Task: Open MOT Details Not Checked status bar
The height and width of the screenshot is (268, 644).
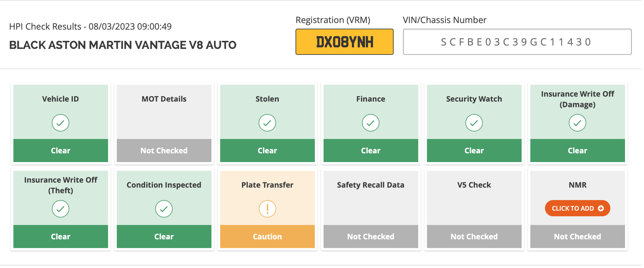Action: (x=164, y=151)
